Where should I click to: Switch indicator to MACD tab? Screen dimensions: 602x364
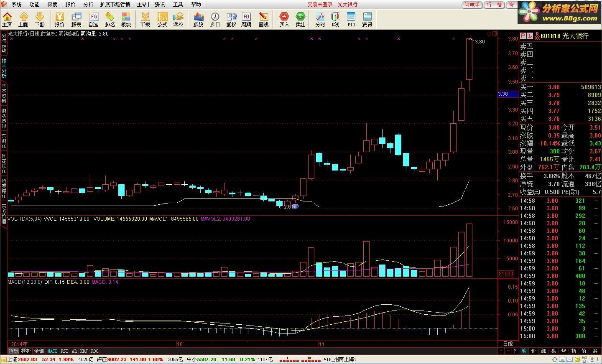coord(52,351)
